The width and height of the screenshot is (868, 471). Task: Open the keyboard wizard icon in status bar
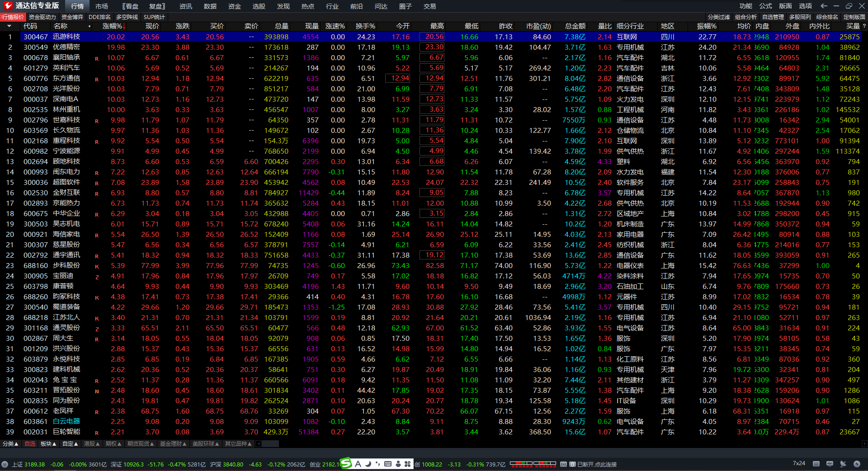coord(816,464)
